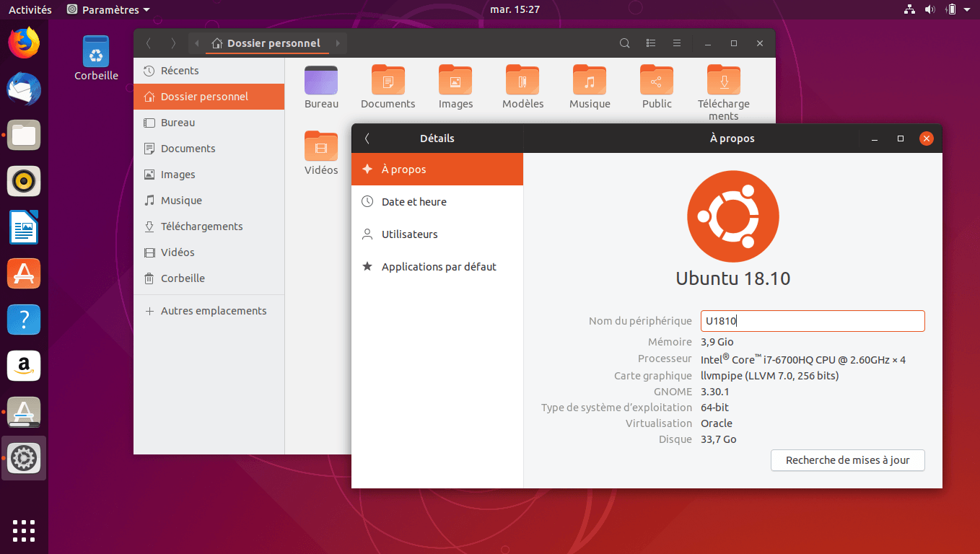Screen dimensions: 980x554
Task: Click Recherche de mises à jour
Action: pos(847,460)
